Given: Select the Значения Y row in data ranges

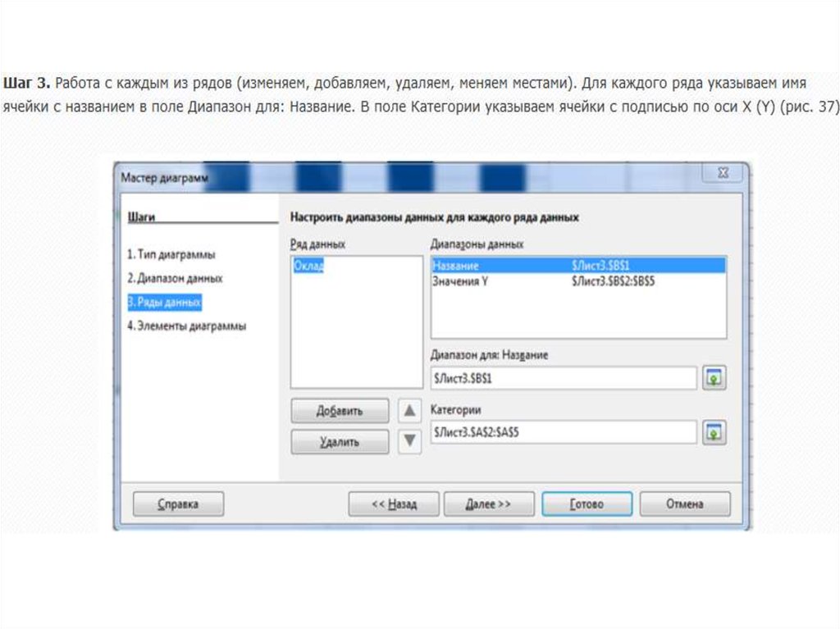Looking at the screenshot, I should point(577,281).
